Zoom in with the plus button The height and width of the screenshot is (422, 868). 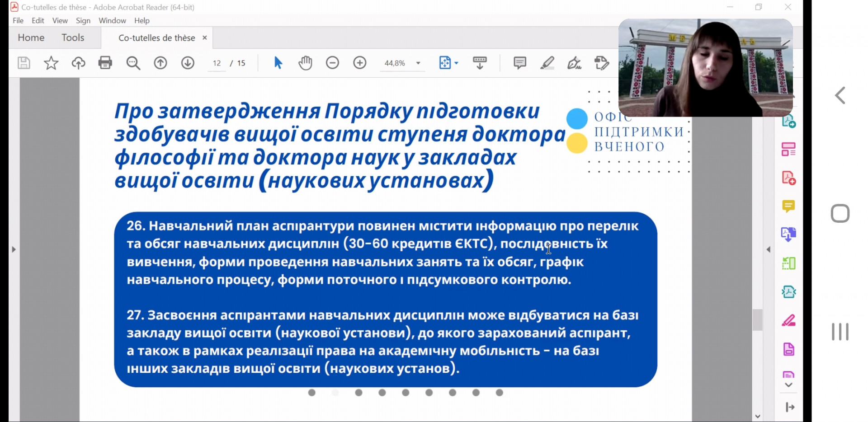tap(360, 63)
